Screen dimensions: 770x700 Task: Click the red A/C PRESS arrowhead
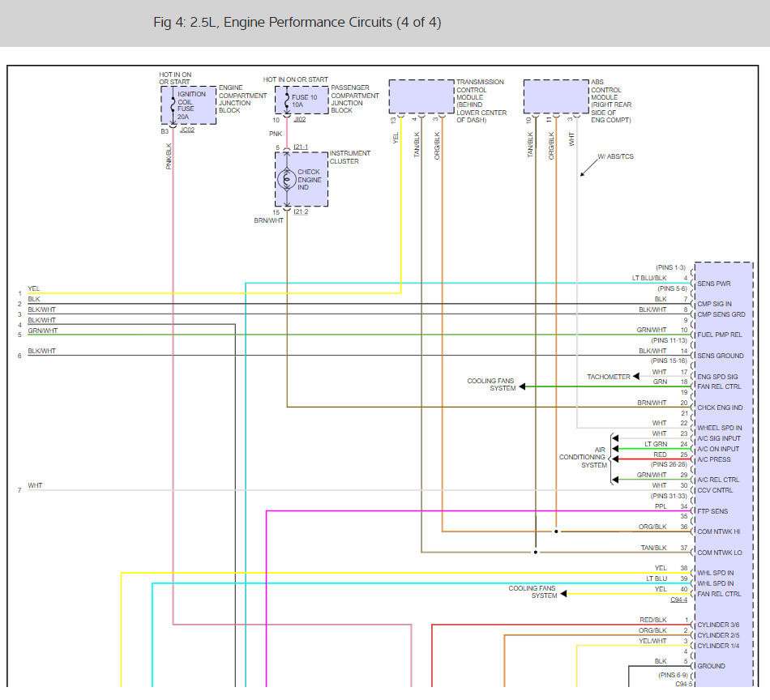point(615,459)
